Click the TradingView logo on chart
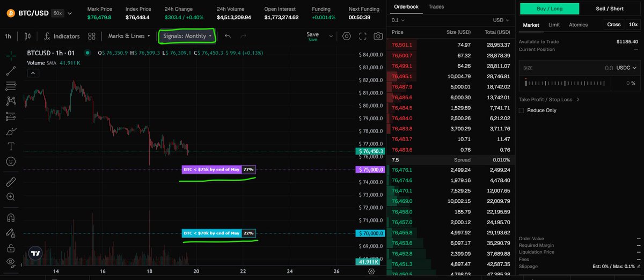The width and height of the screenshot is (644, 280). point(36,254)
